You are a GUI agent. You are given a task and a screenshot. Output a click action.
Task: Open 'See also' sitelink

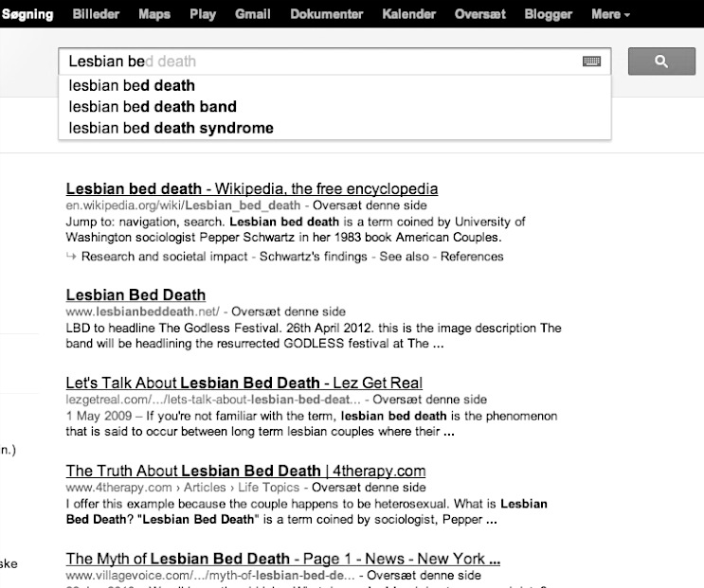point(404,257)
